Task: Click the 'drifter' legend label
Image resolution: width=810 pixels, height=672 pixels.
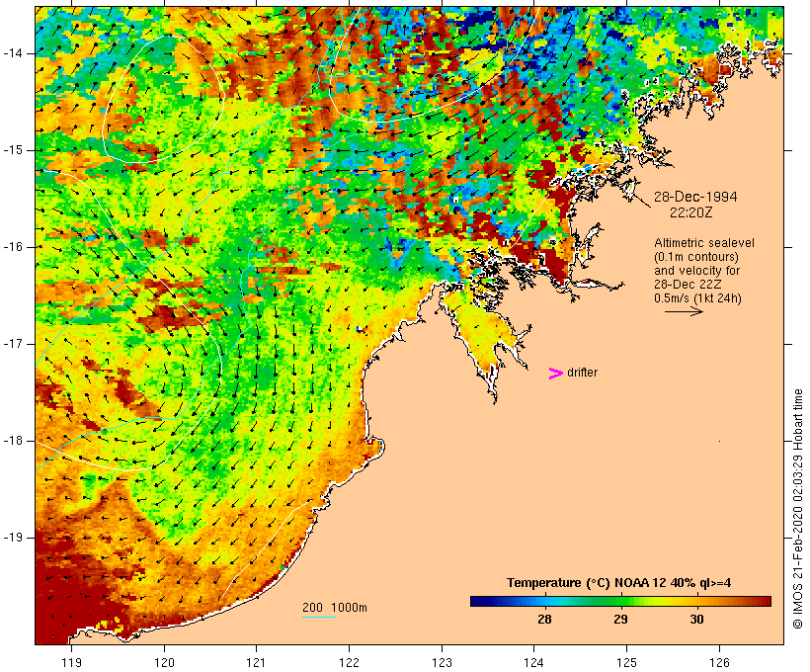Action: pos(582,373)
